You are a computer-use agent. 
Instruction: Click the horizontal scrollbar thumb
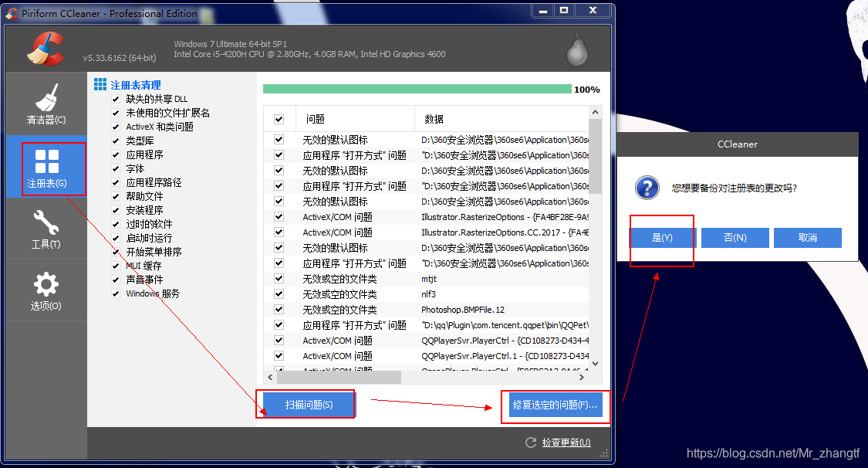339,377
